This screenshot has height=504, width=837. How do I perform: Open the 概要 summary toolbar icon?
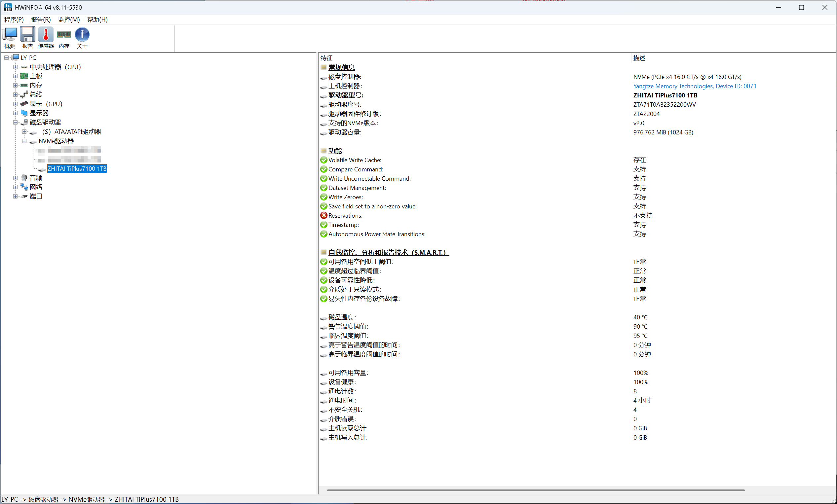[10, 37]
